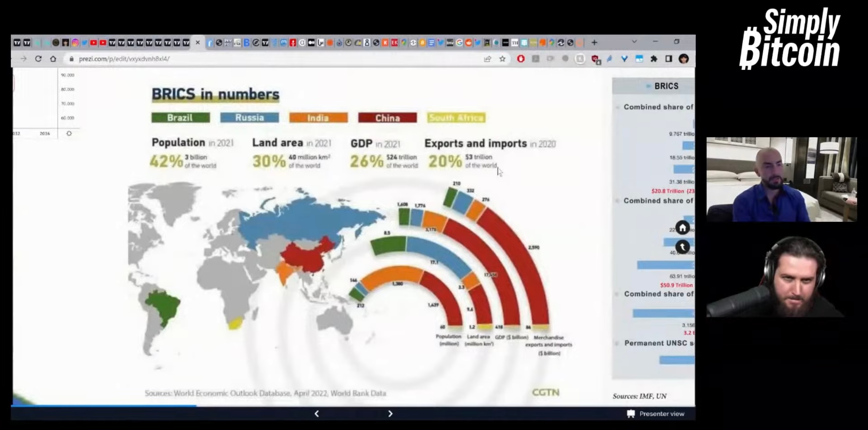Open a new browser tab
This screenshot has width=868, height=430.
coord(594,43)
